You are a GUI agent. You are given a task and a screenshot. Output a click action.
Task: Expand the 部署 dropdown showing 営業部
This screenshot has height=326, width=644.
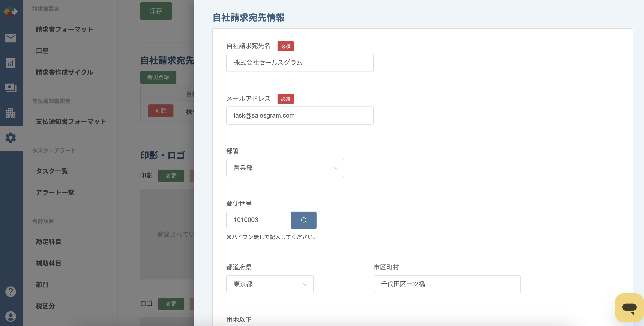pyautogui.click(x=285, y=168)
